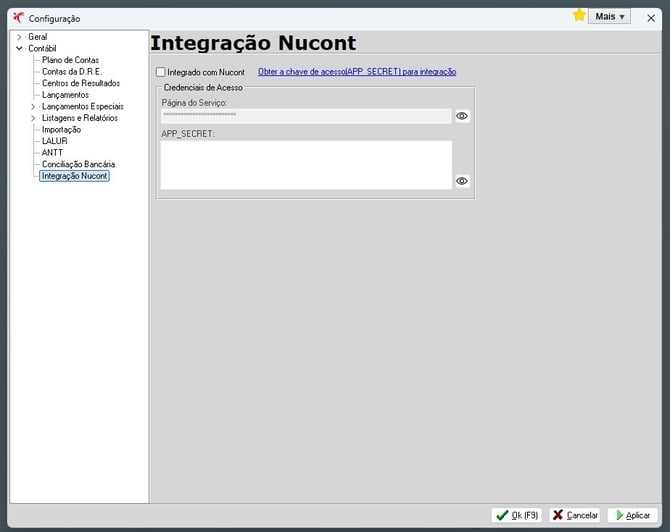Select Listagens e Relatórios tree item
The image size is (670, 532).
click(x=79, y=118)
